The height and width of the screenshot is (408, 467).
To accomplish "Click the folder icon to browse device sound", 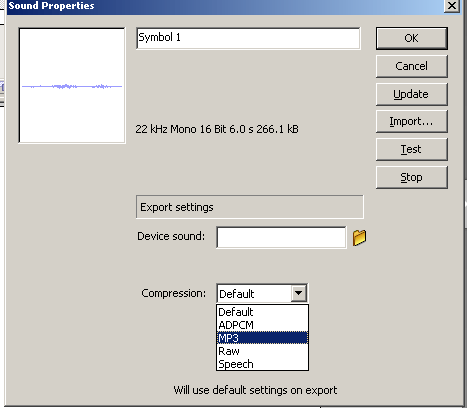I will pyautogui.click(x=359, y=238).
